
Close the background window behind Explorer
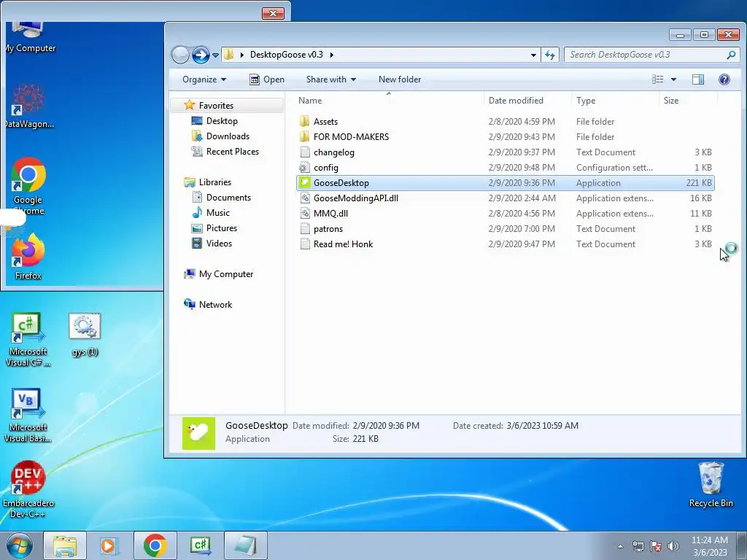tap(273, 13)
